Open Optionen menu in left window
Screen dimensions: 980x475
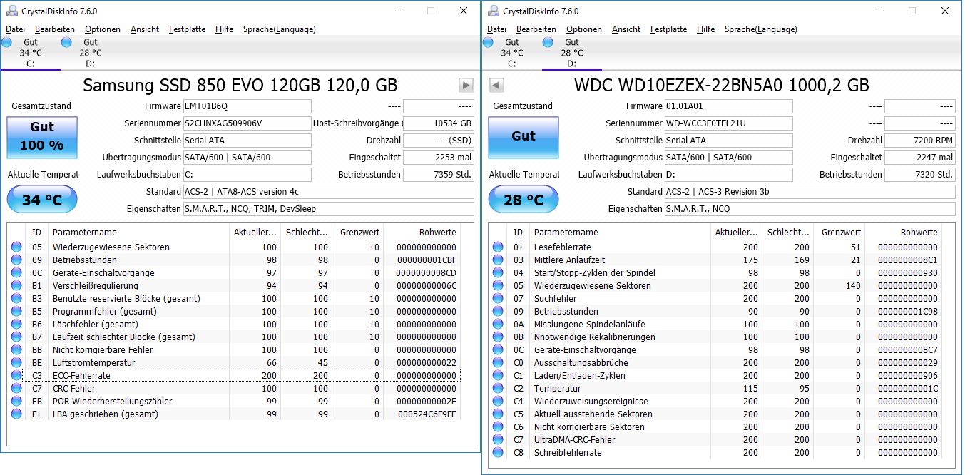103,29
